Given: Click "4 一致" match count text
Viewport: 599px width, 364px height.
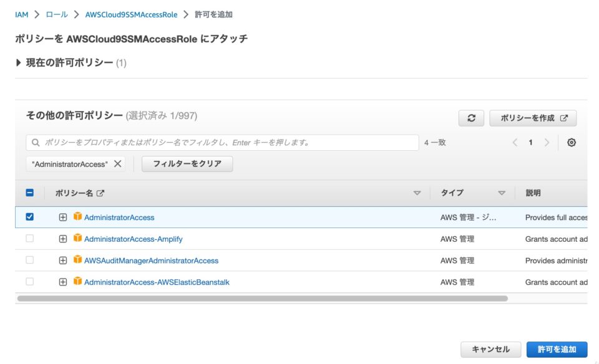Looking at the screenshot, I should [x=435, y=143].
